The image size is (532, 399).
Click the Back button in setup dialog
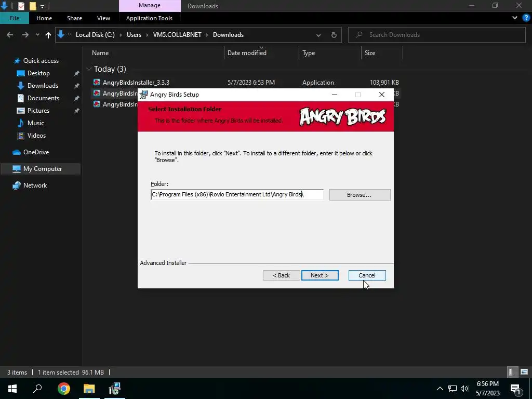tap(281, 275)
